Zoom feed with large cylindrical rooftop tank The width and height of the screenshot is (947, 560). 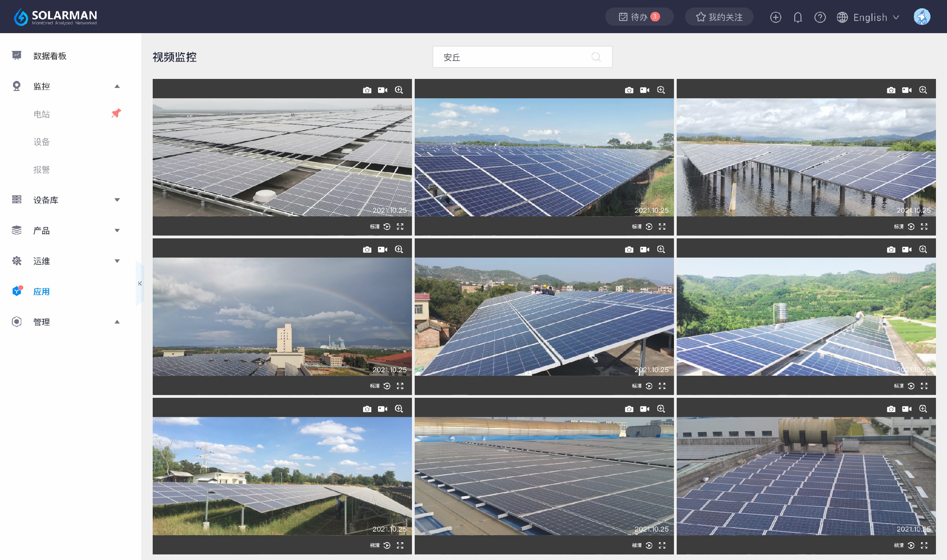[x=923, y=409]
